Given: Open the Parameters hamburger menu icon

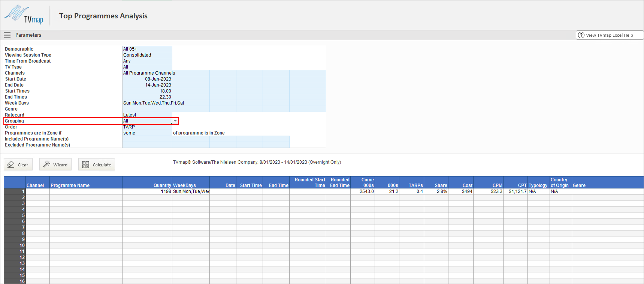Looking at the screenshot, I should click(7, 35).
